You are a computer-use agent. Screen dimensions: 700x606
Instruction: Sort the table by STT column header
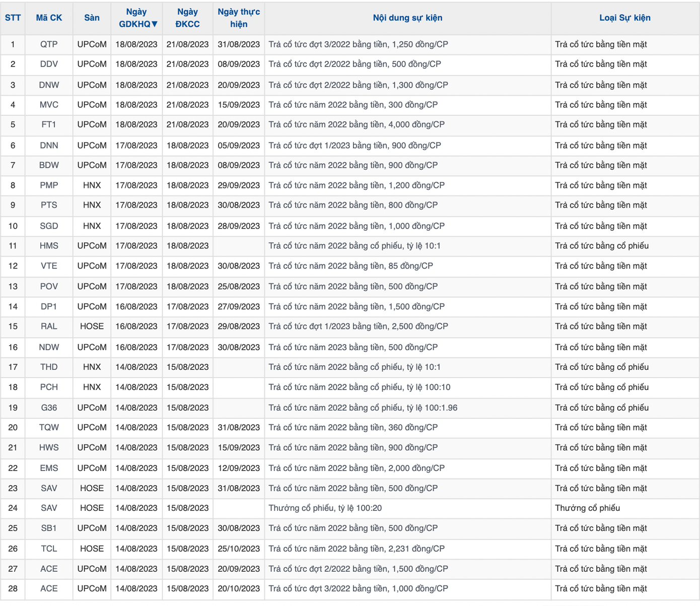[13, 18]
